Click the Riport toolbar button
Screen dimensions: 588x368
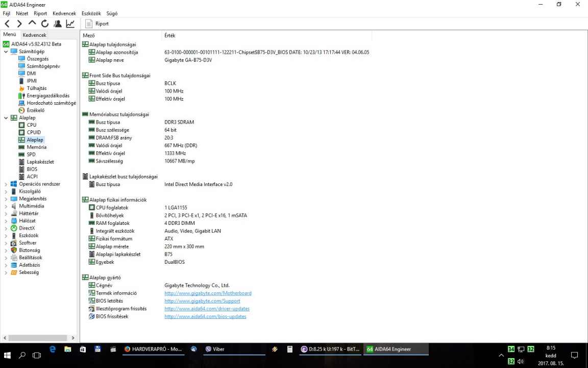click(x=97, y=24)
